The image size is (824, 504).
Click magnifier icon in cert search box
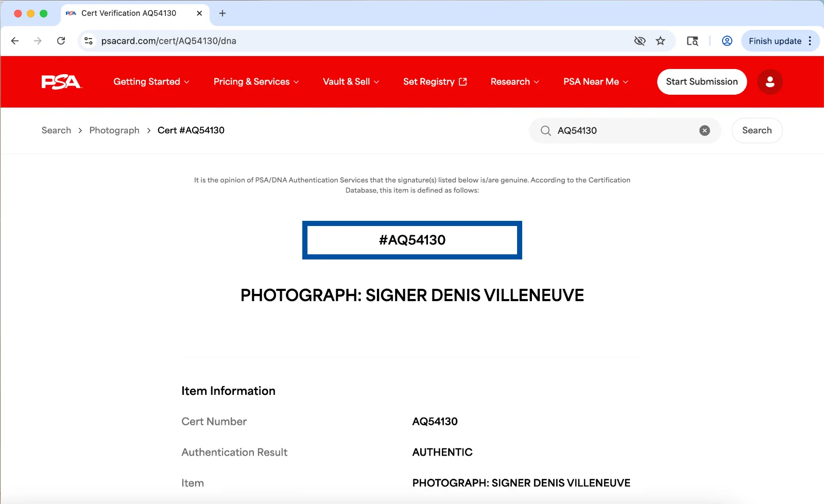pyautogui.click(x=546, y=131)
